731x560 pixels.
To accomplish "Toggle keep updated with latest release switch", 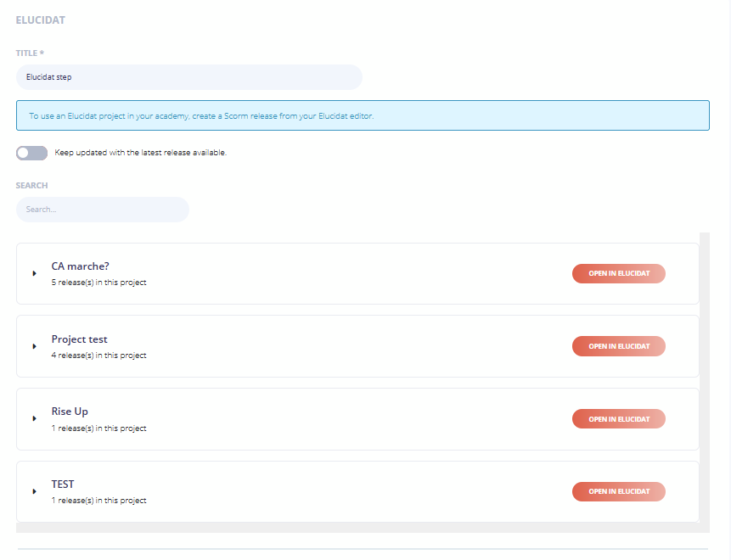I will [31, 153].
